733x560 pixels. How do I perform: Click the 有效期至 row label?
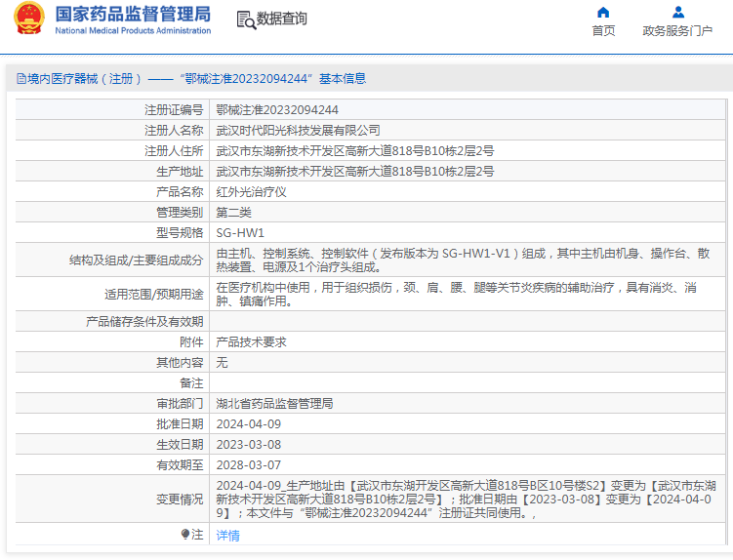pos(180,465)
